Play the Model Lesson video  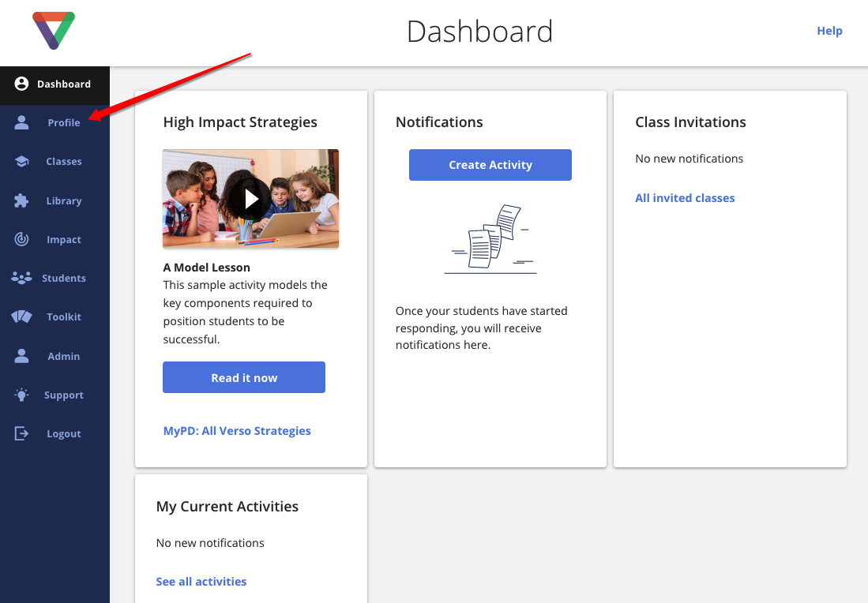251,199
